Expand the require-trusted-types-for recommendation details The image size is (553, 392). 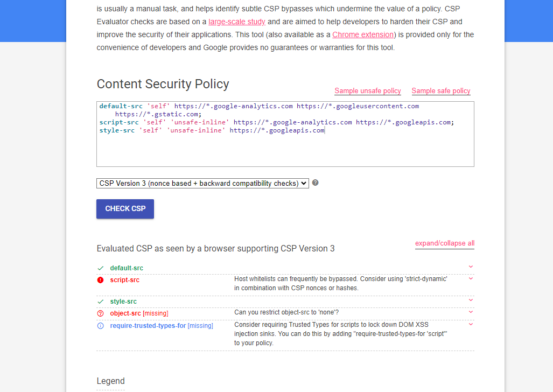click(471, 324)
